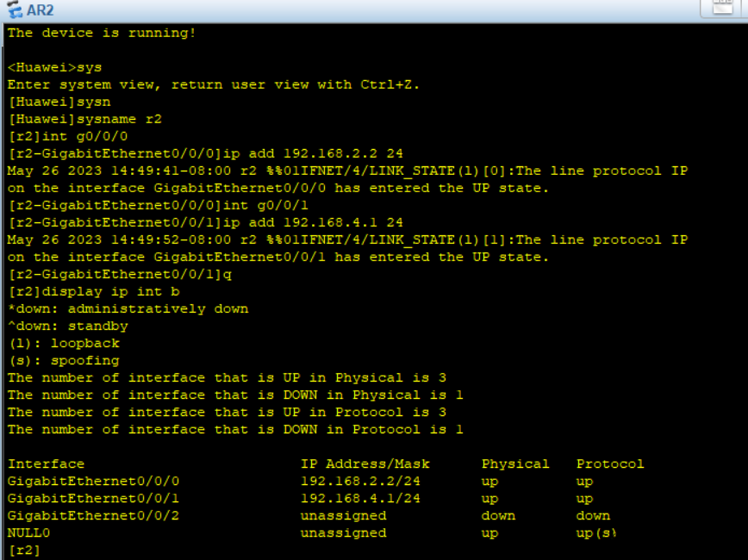Click the "Physical" column header
The width and height of the screenshot is (748, 560).
pos(515,464)
